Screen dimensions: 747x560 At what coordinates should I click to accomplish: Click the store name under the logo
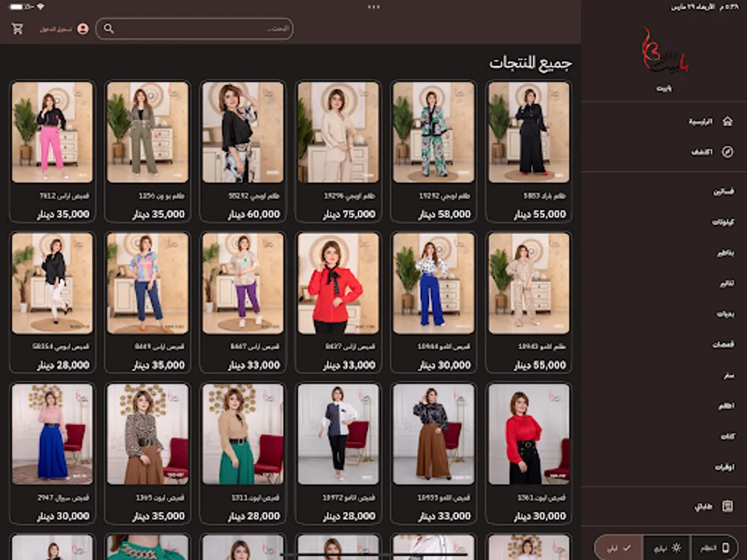click(665, 88)
